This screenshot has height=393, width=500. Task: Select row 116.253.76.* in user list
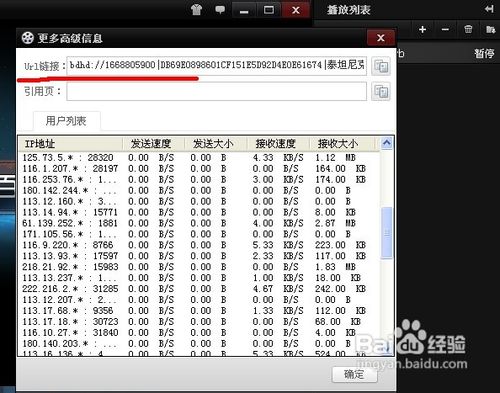pyautogui.click(x=199, y=179)
